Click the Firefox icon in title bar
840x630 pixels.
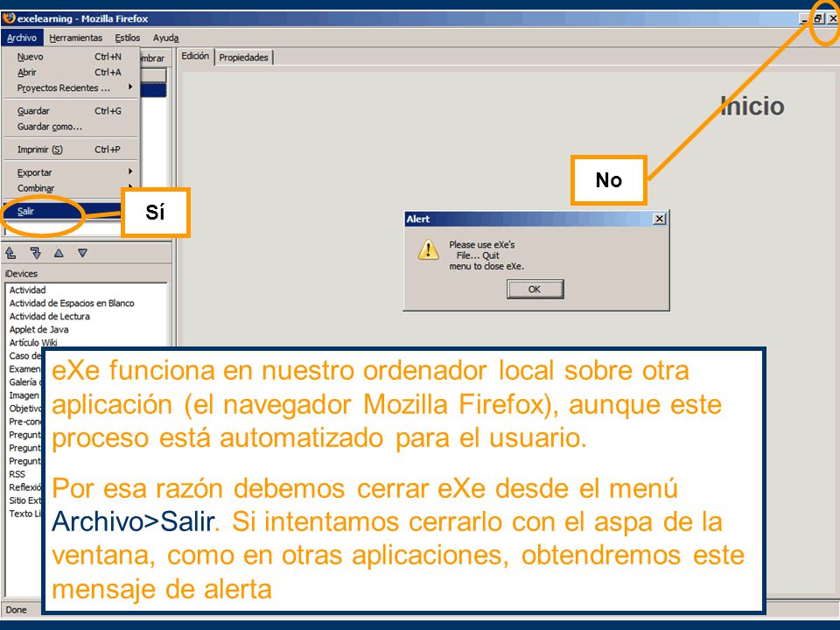9,18
